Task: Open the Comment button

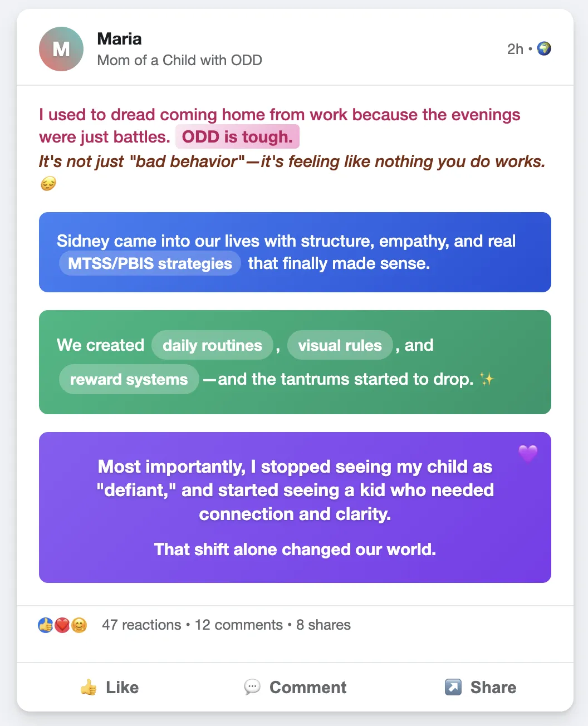Action: pyautogui.click(x=295, y=687)
